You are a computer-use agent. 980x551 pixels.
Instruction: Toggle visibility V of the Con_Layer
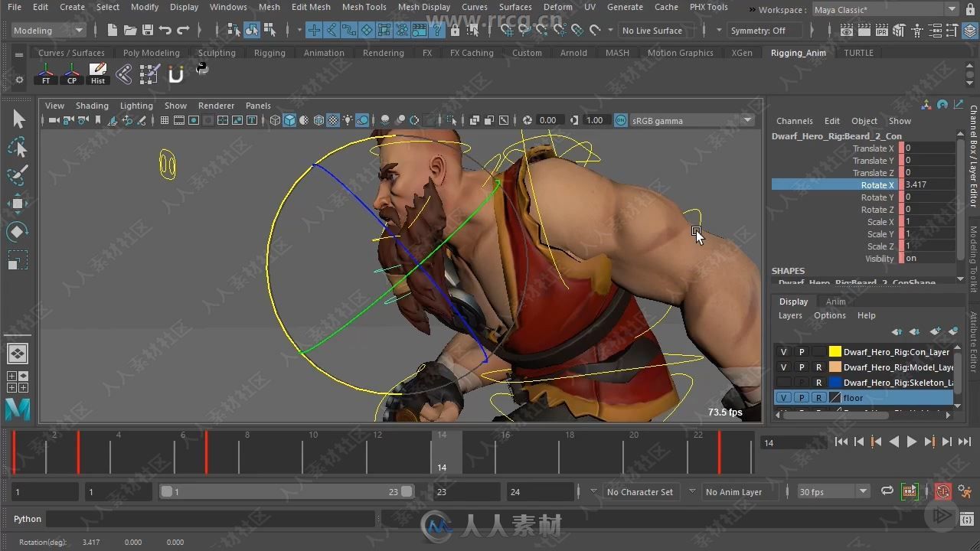pyautogui.click(x=783, y=352)
